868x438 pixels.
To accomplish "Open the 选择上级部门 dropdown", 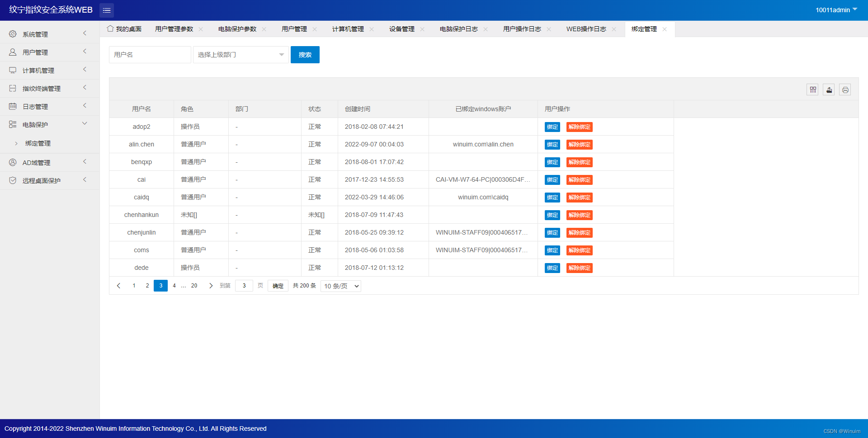I will pos(241,55).
